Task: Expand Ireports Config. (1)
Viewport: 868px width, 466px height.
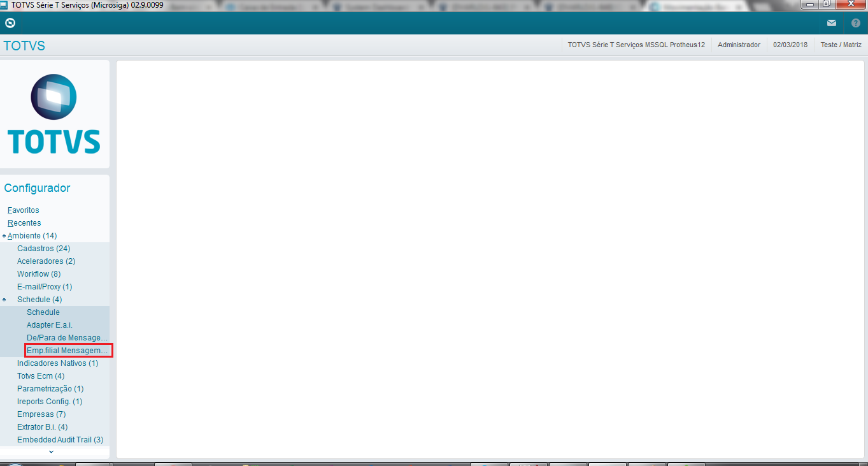Action: click(x=50, y=402)
